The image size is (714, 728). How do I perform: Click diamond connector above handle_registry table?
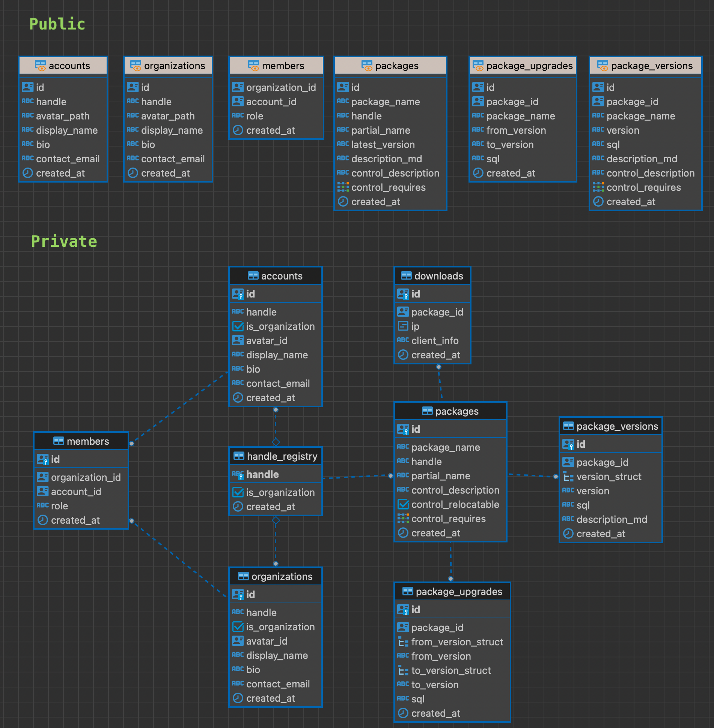276,442
